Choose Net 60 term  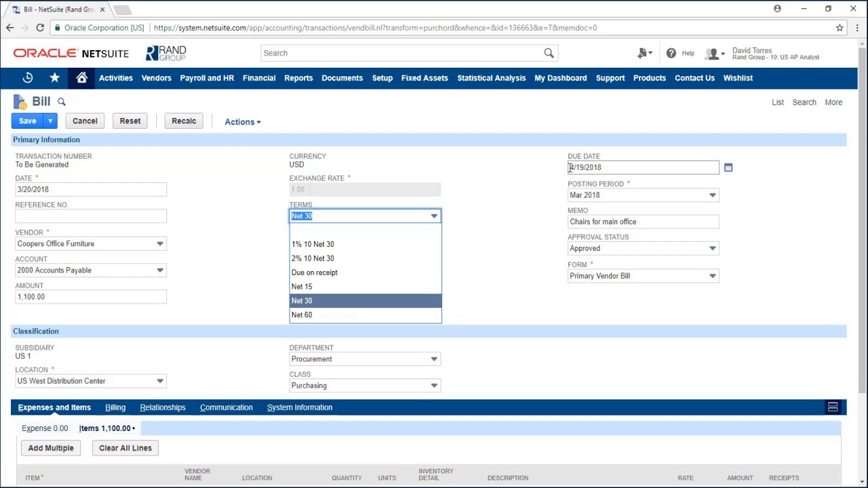coord(366,314)
